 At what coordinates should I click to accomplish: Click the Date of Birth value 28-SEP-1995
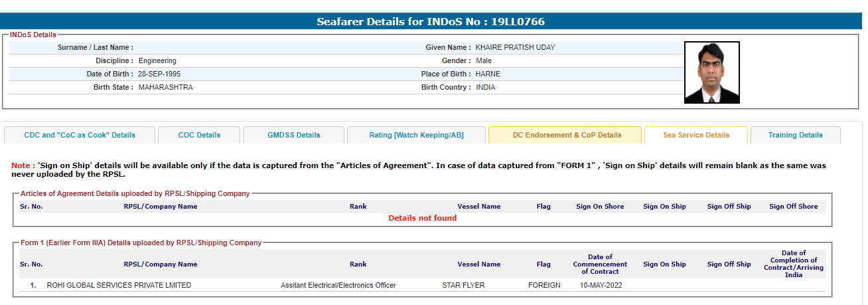pyautogui.click(x=159, y=74)
